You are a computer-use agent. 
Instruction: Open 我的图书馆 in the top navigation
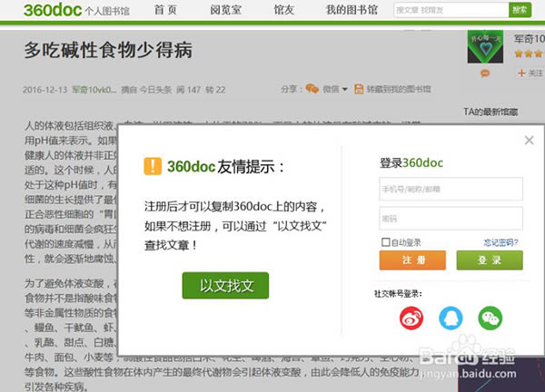(352, 10)
